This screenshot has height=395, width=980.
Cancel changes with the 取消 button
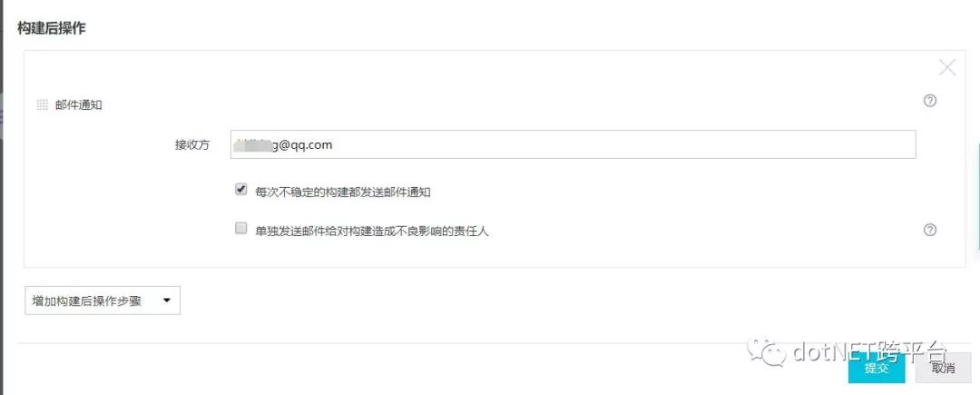click(943, 368)
